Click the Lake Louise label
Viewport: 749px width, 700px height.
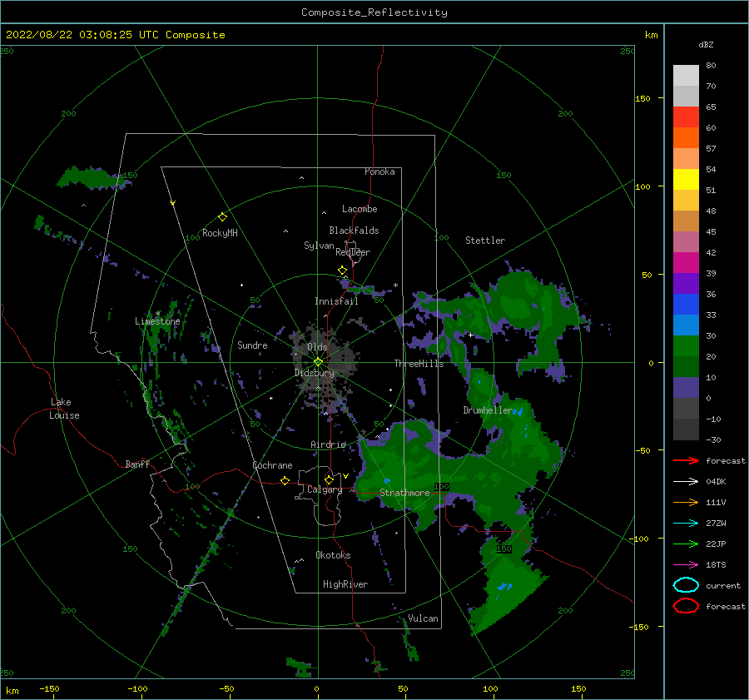(x=64, y=409)
